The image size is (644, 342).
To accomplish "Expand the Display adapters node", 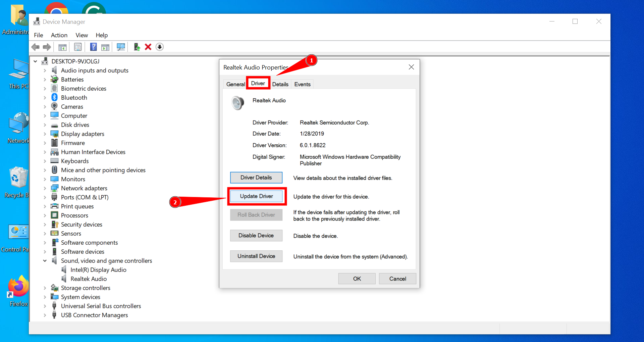I will 45,134.
